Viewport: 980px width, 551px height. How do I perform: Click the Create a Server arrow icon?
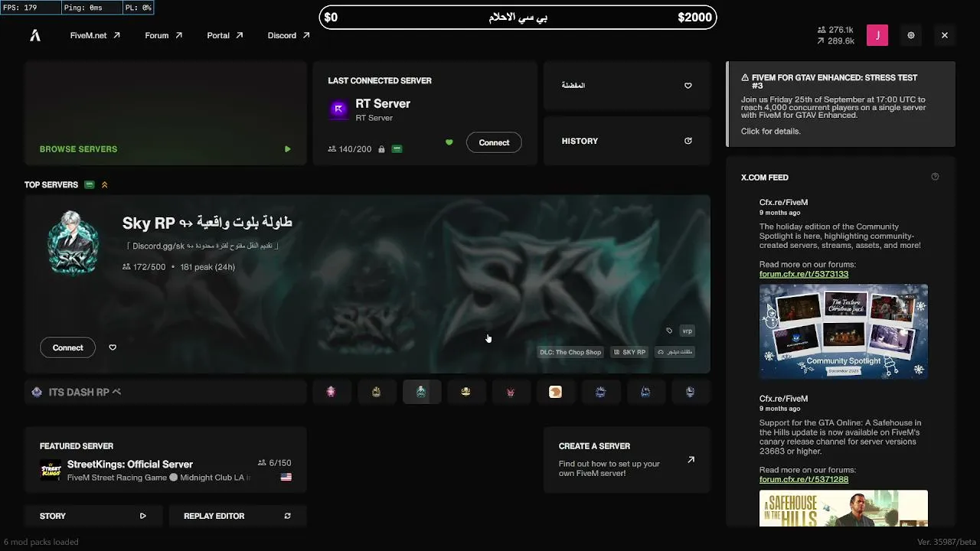(x=691, y=460)
